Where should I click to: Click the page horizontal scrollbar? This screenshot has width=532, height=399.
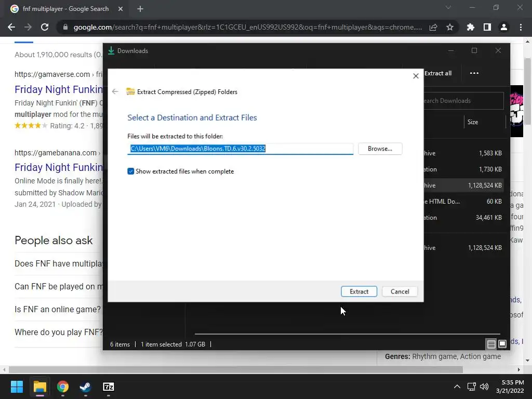tap(236, 369)
